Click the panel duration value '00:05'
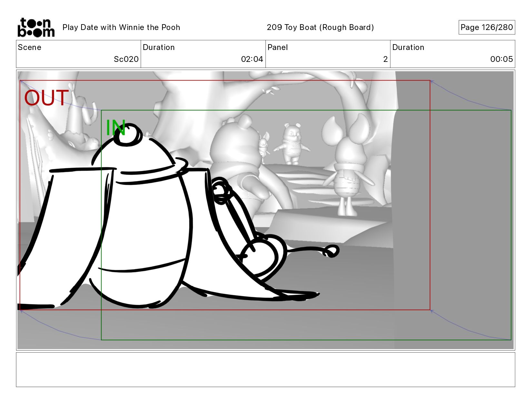This screenshot has height=411, width=532. [501, 59]
